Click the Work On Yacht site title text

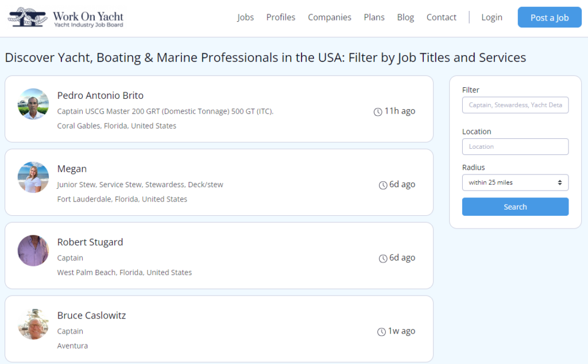tap(88, 17)
